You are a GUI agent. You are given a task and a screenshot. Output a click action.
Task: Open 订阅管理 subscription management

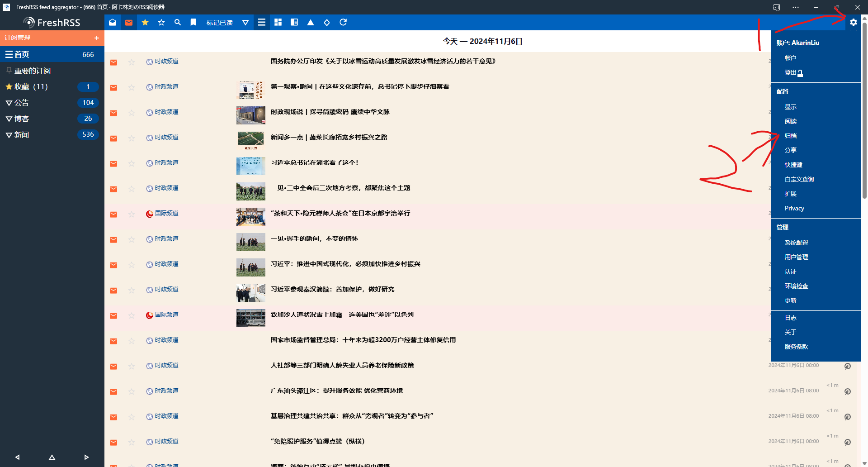click(x=18, y=38)
